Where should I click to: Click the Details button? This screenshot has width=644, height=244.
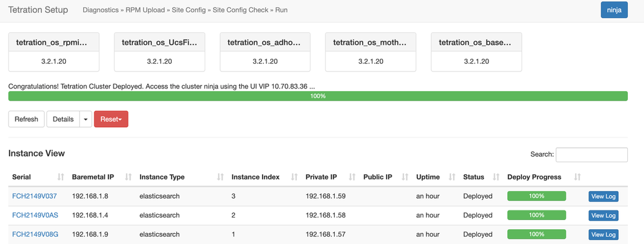[63, 119]
